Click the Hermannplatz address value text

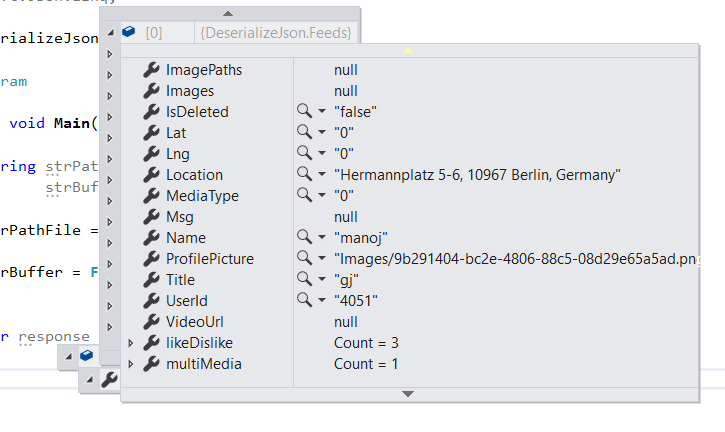pos(477,175)
